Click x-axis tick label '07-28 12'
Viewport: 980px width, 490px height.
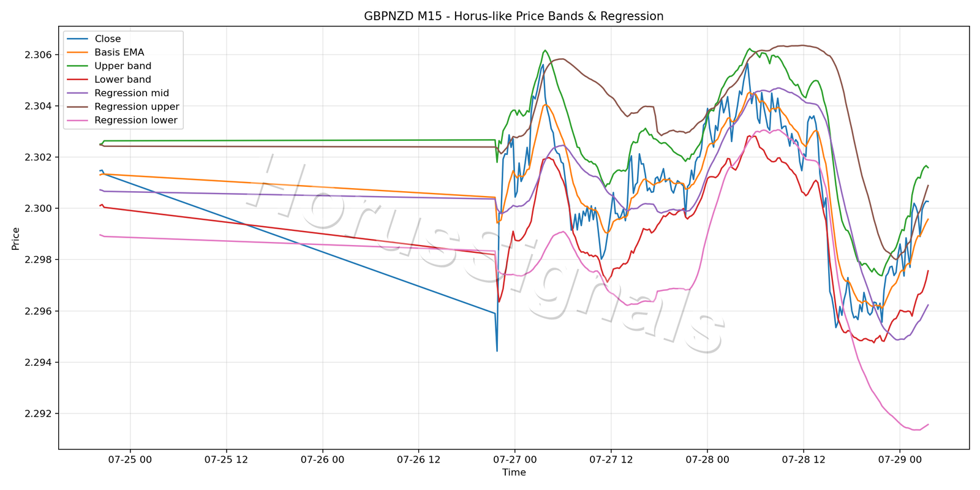pos(803,459)
